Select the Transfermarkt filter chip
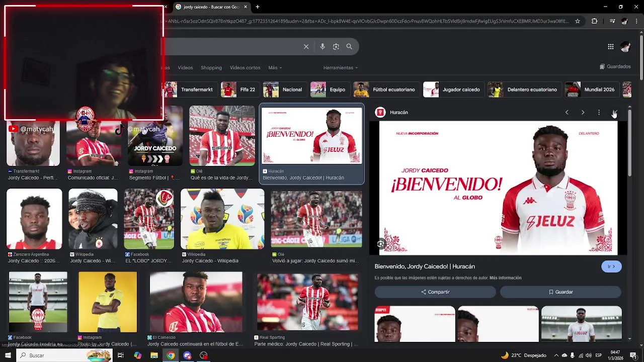This screenshot has width=644, height=362. (191, 89)
